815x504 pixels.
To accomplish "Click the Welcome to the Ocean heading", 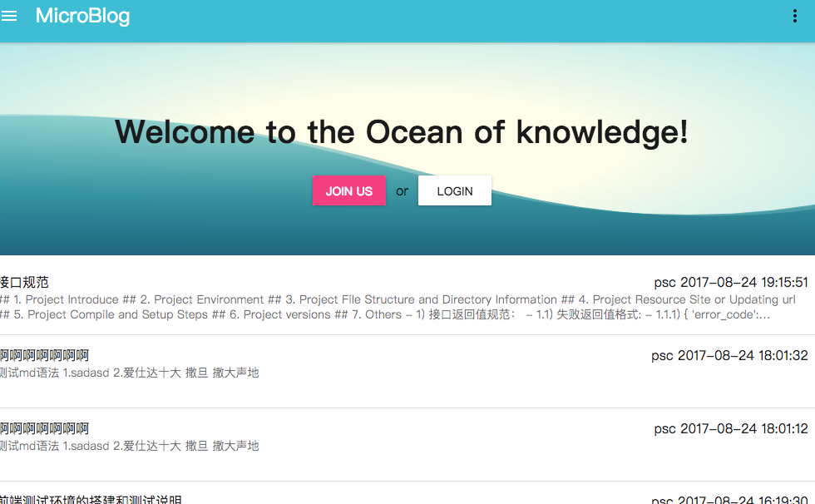I will [x=401, y=132].
